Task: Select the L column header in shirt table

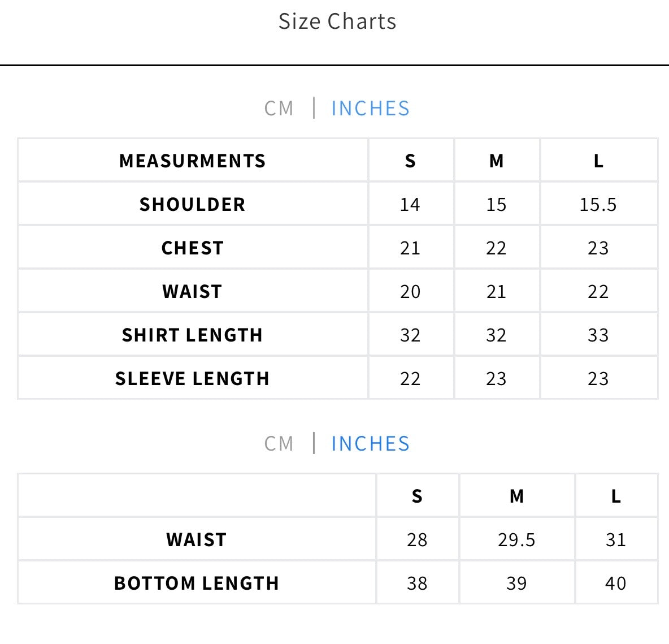Action: (x=598, y=161)
